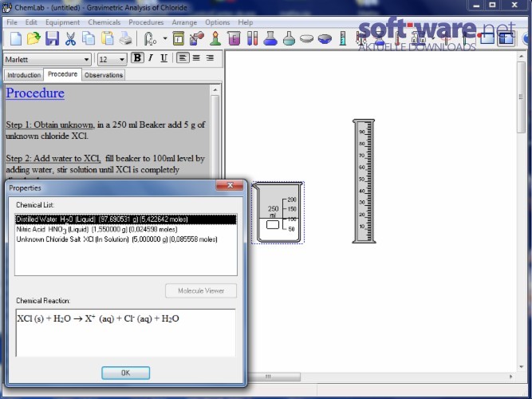Close the Properties dialog
The image size is (532, 399).
(230, 185)
